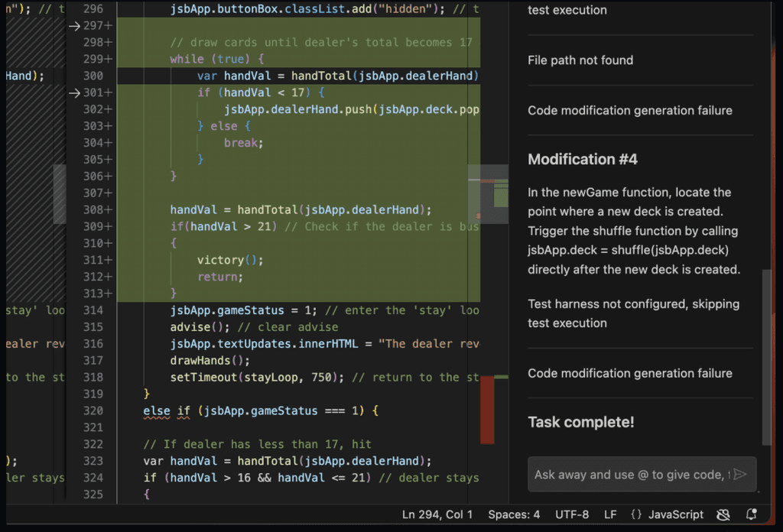The image size is (783, 532).
Task: Switch end-of-line sequence via 'LF'
Action: [x=609, y=514]
